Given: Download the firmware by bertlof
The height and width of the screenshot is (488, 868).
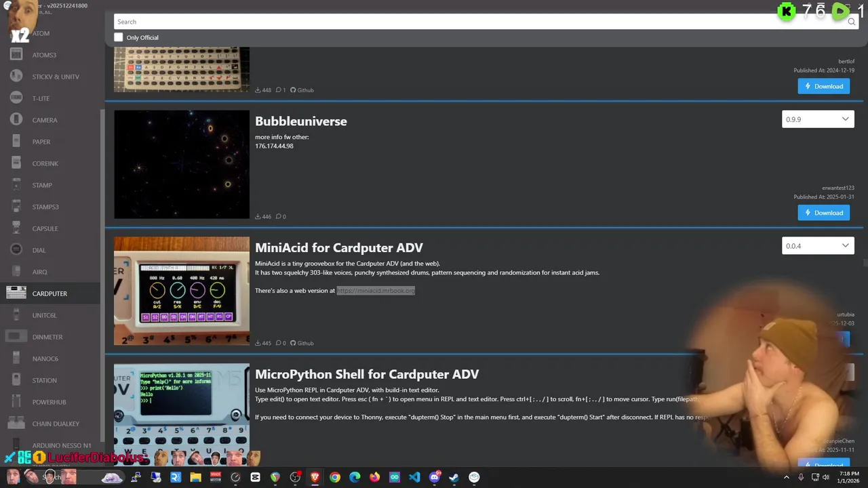Looking at the screenshot, I should (824, 86).
